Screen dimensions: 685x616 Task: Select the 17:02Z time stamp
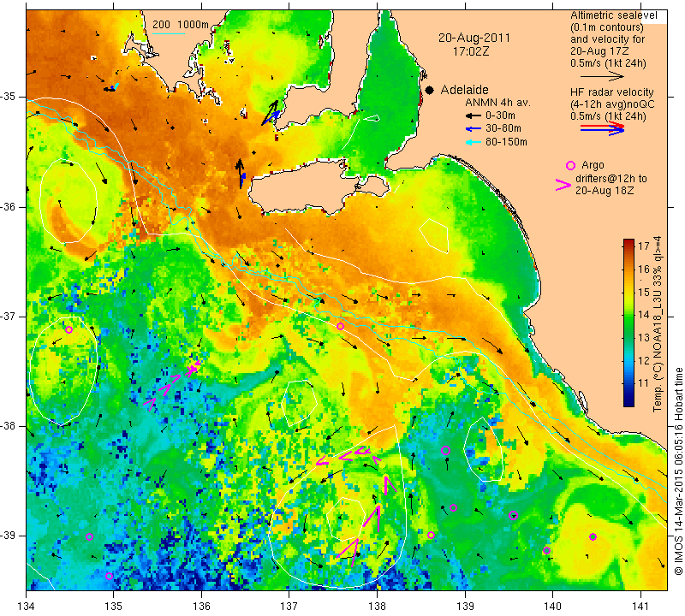tap(471, 51)
